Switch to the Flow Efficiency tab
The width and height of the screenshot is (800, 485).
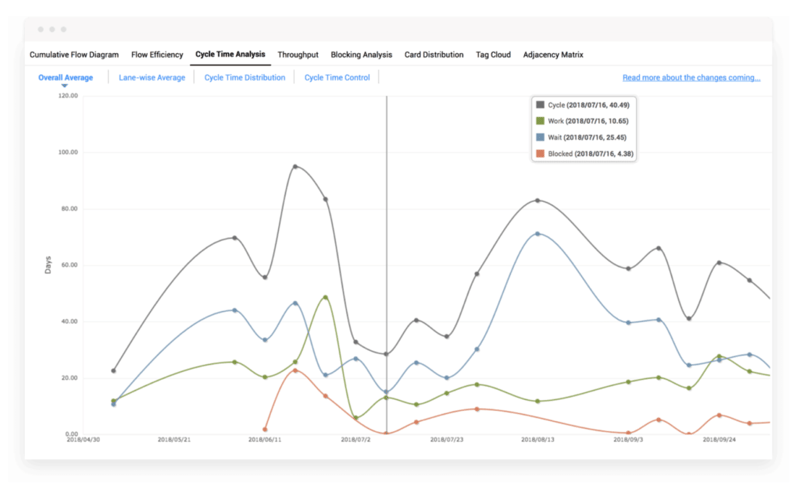click(x=157, y=55)
